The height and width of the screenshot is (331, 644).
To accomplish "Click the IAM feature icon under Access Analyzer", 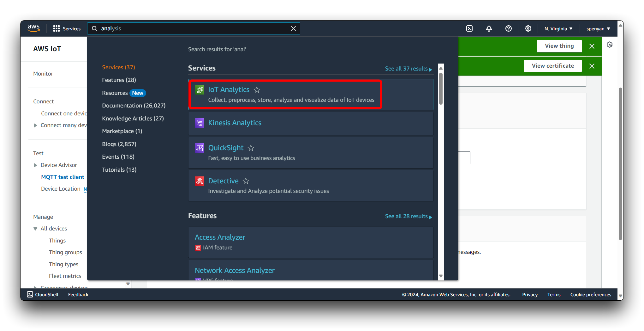I will 198,248.
